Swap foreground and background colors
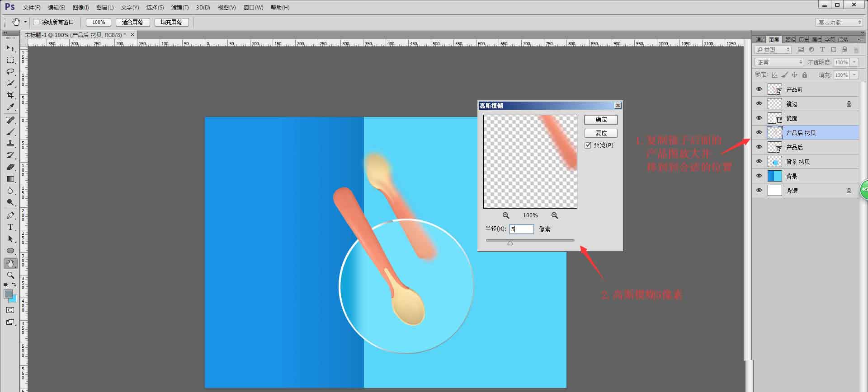 point(14,285)
